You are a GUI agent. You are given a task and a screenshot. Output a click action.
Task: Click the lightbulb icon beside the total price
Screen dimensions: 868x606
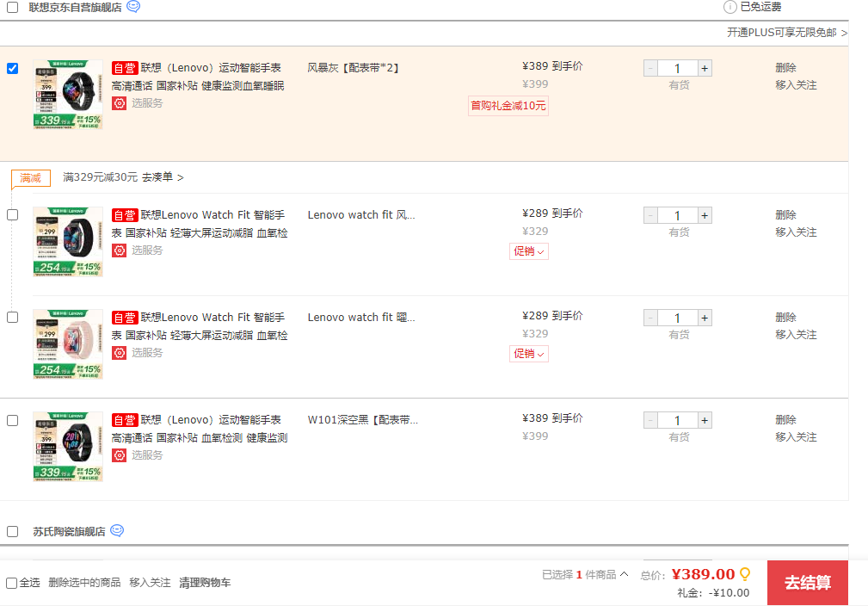(x=745, y=574)
